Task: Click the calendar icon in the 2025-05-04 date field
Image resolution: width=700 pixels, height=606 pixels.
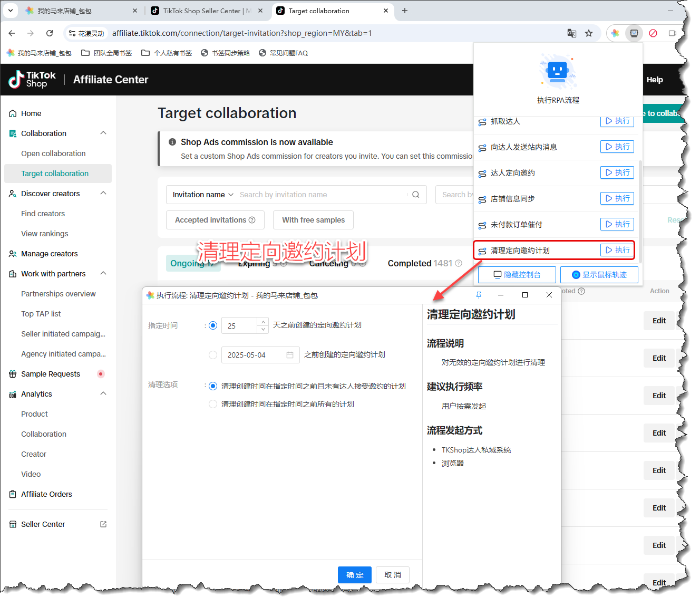Action: (x=290, y=355)
